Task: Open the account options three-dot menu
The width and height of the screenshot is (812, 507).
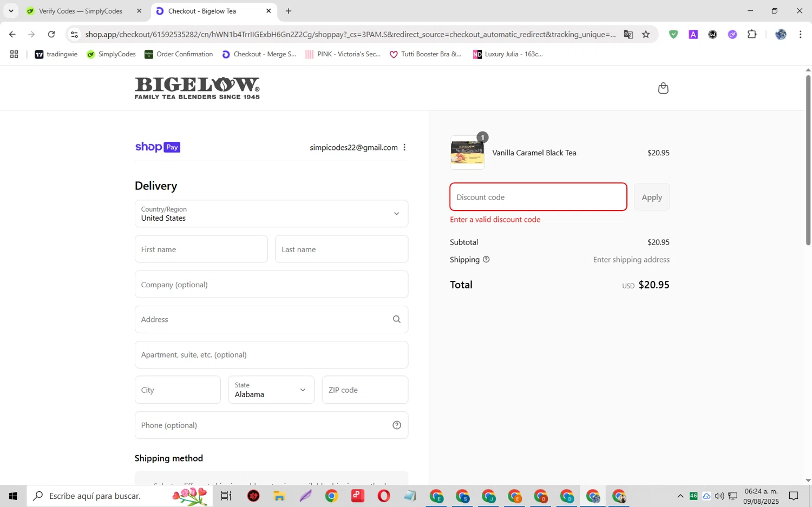Action: click(x=404, y=147)
